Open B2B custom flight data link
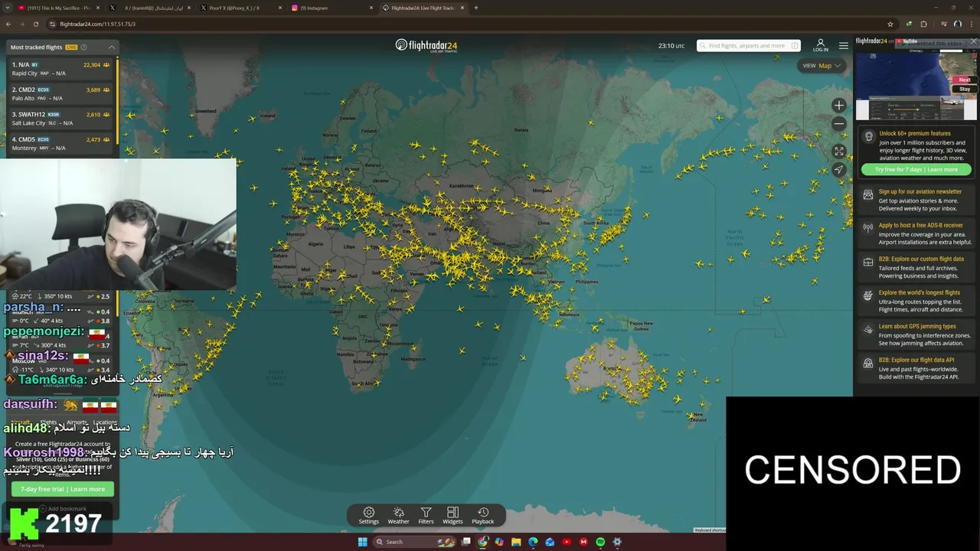The height and width of the screenshot is (551, 980). tap(916, 267)
